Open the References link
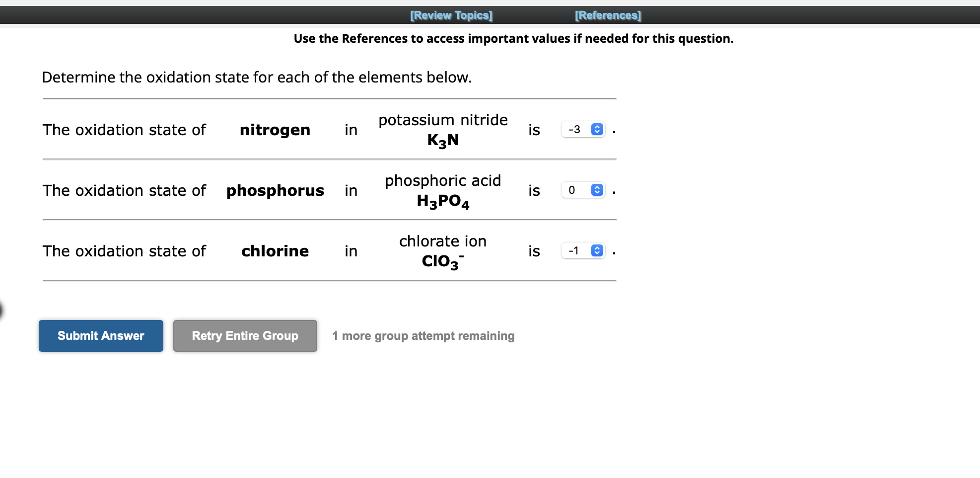Image resolution: width=980 pixels, height=478 pixels. pos(607,15)
